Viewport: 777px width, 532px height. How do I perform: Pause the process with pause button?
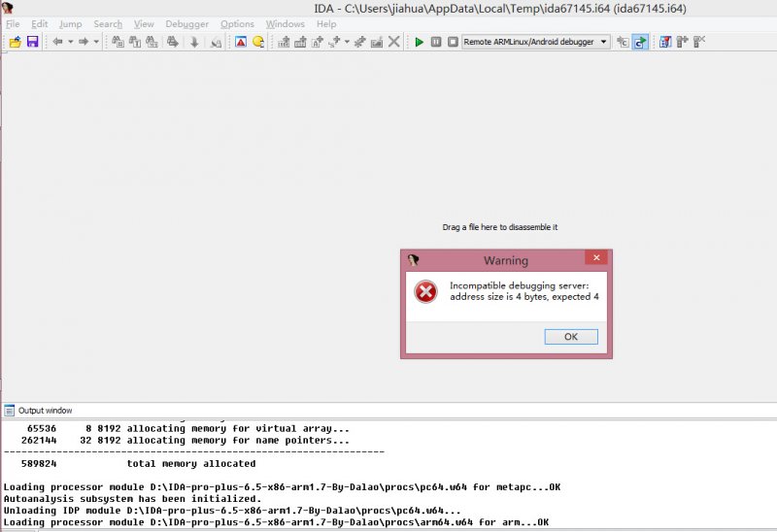(x=436, y=42)
